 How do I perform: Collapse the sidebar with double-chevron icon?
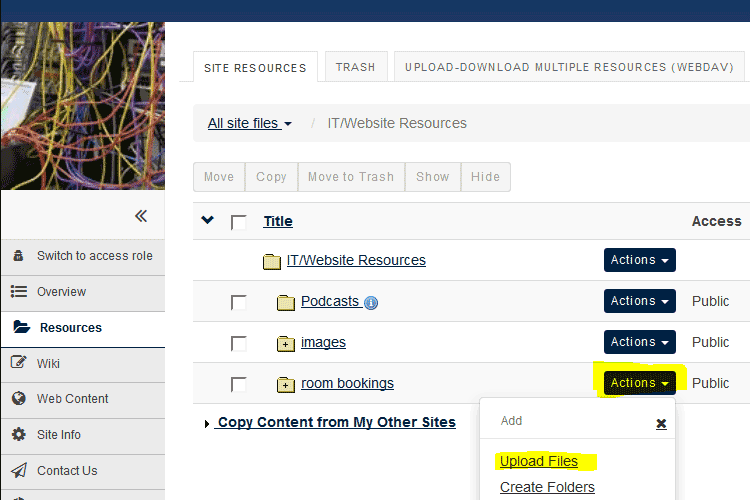141,216
